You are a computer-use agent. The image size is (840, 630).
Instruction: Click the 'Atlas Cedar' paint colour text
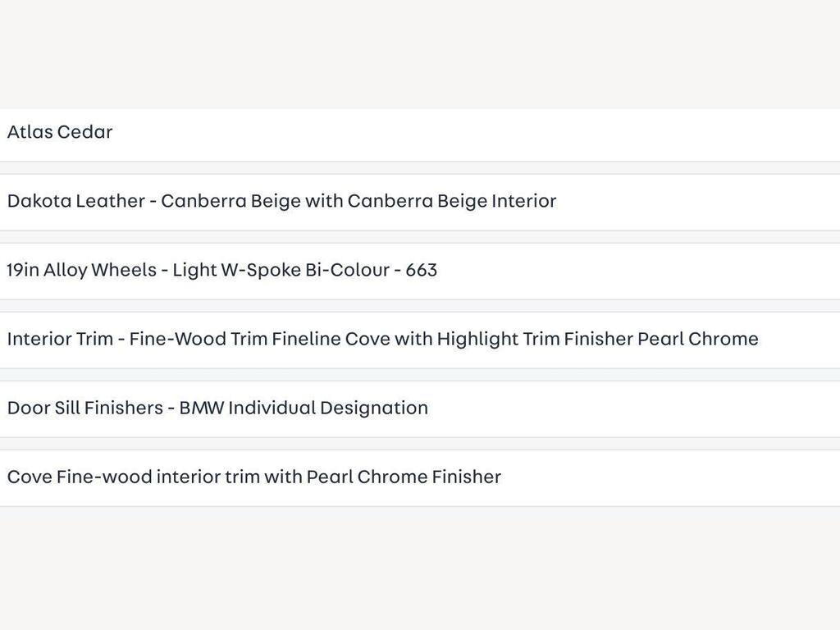[x=60, y=132]
